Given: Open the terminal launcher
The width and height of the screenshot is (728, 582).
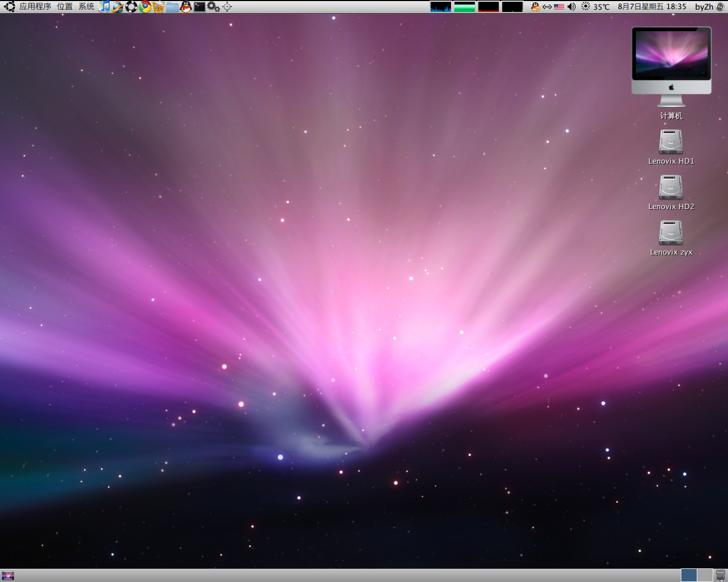Looking at the screenshot, I should (x=200, y=7).
